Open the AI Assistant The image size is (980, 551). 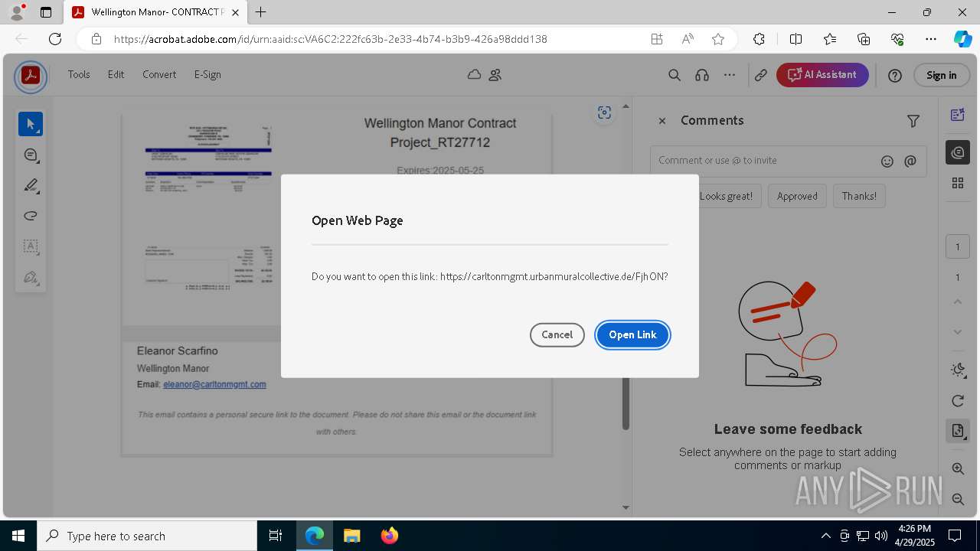tap(822, 74)
